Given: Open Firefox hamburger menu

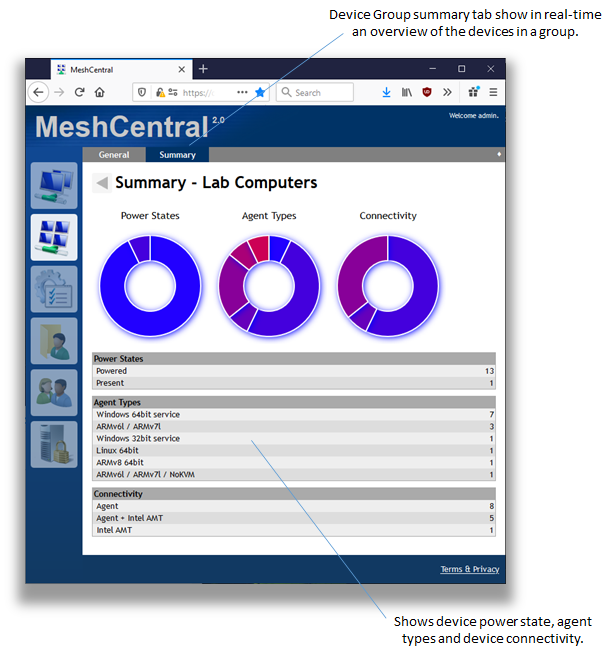Looking at the screenshot, I should point(493,92).
